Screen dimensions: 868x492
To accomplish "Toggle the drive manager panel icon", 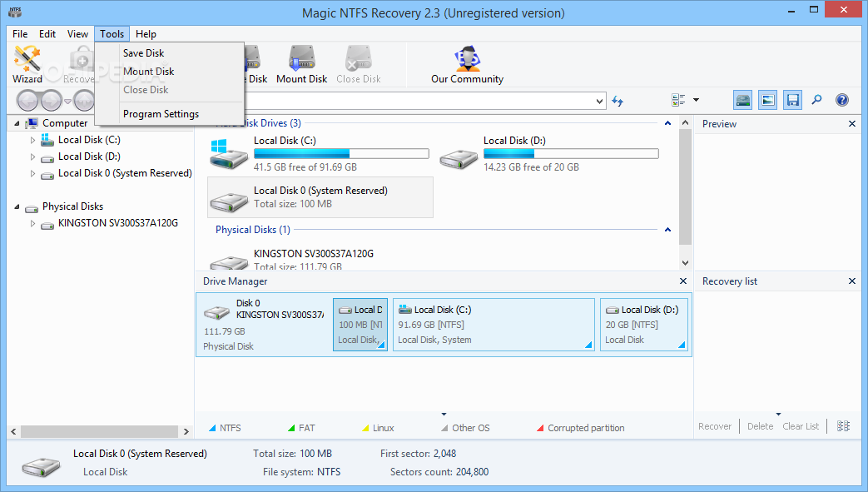I will tap(743, 100).
